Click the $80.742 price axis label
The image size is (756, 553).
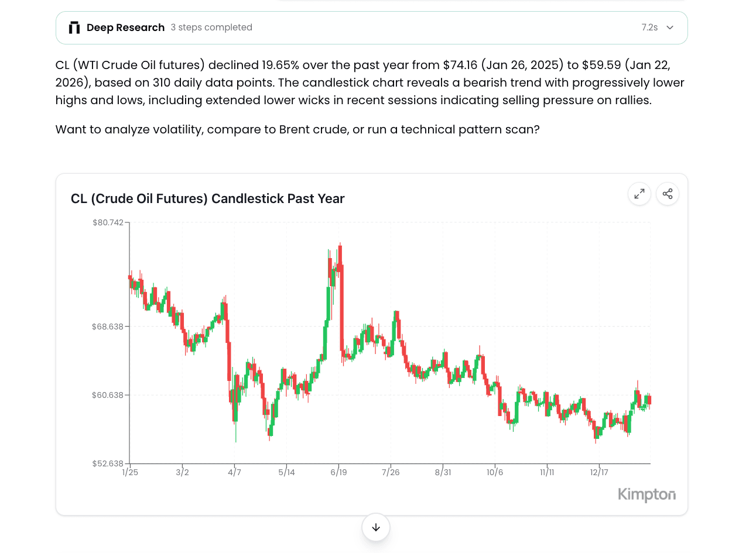[x=108, y=222]
